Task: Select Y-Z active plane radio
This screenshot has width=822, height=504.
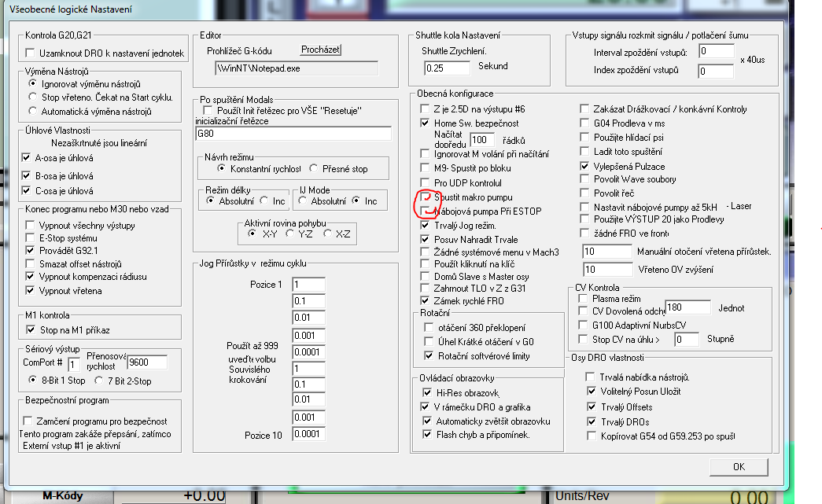Action: (290, 234)
